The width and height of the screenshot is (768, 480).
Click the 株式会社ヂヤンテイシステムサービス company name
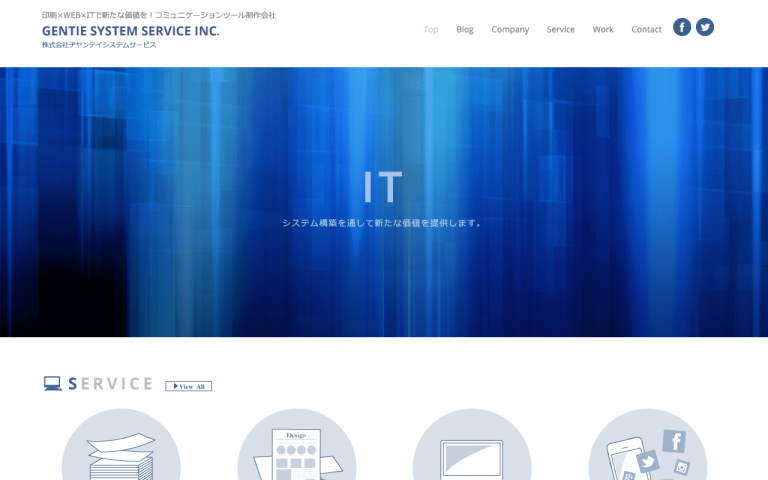tap(99, 45)
